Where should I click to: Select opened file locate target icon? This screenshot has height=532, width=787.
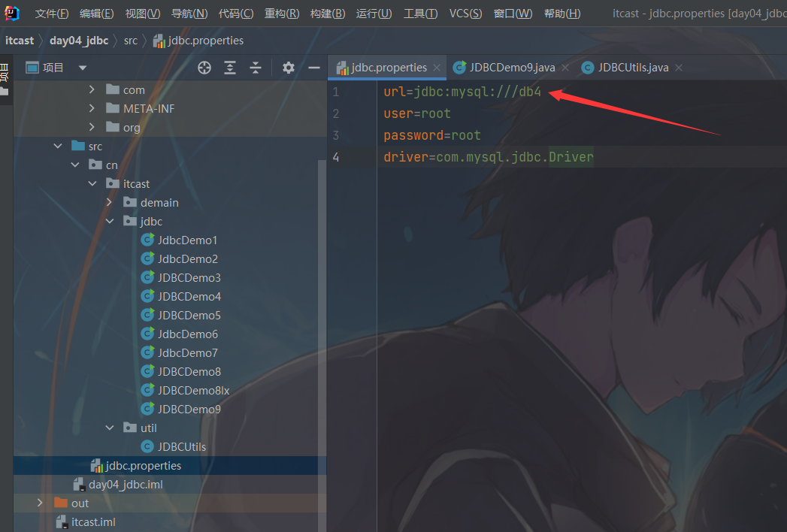204,68
